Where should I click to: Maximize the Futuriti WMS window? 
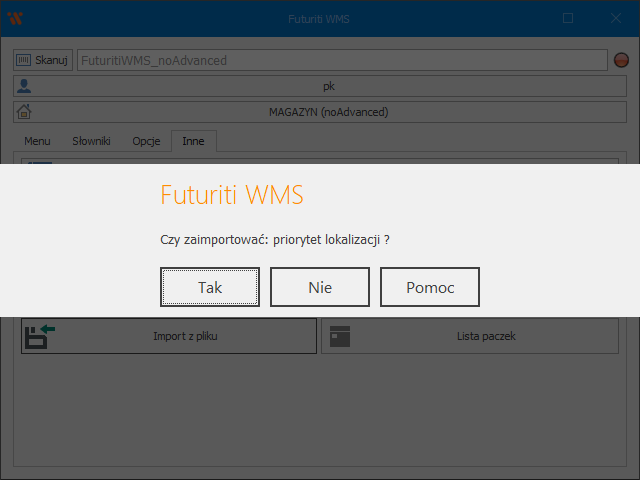click(568, 18)
